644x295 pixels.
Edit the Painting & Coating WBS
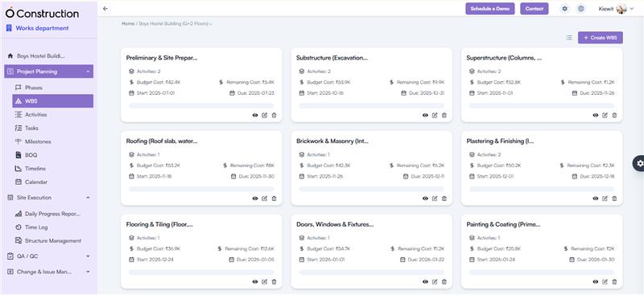[x=605, y=282]
